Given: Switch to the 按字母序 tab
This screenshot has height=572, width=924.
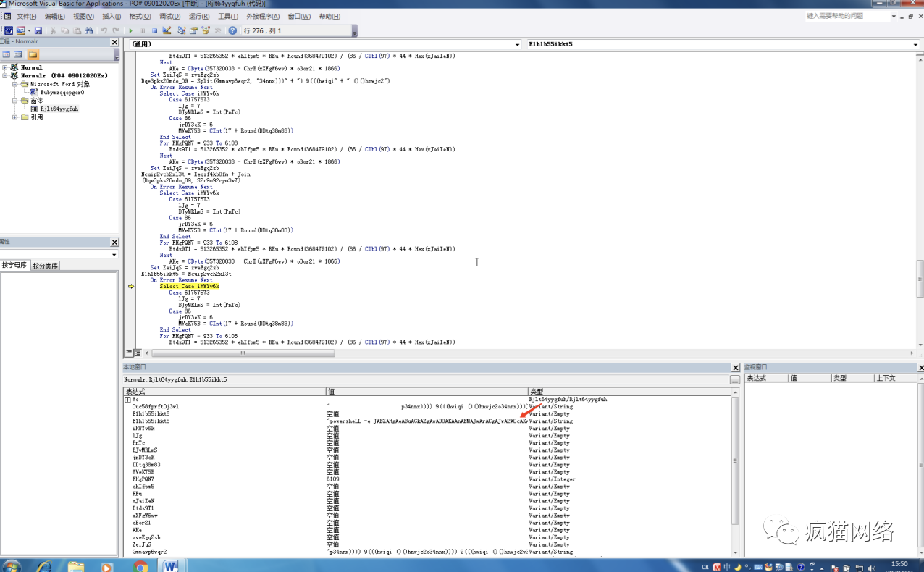Looking at the screenshot, I should 15,266.
